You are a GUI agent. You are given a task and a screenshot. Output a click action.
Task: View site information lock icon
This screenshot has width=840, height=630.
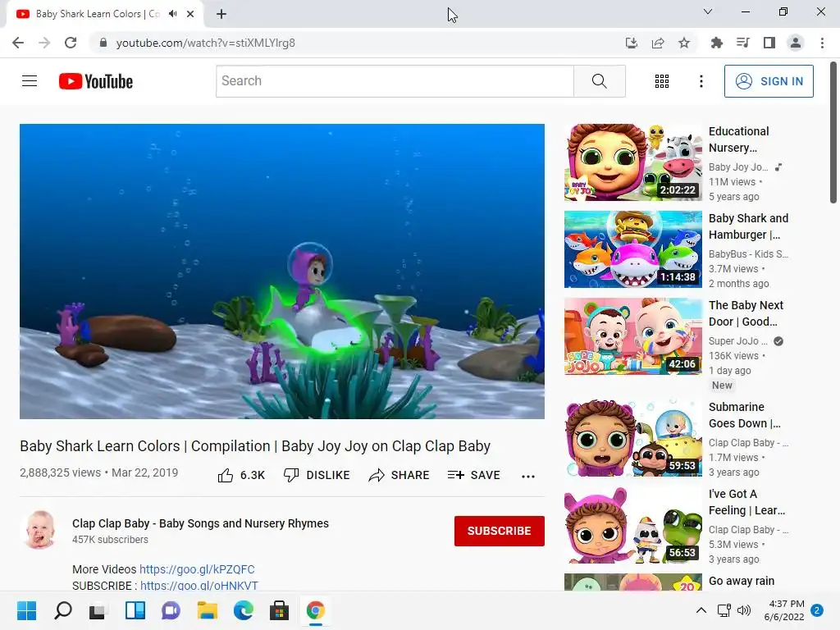coord(103,43)
